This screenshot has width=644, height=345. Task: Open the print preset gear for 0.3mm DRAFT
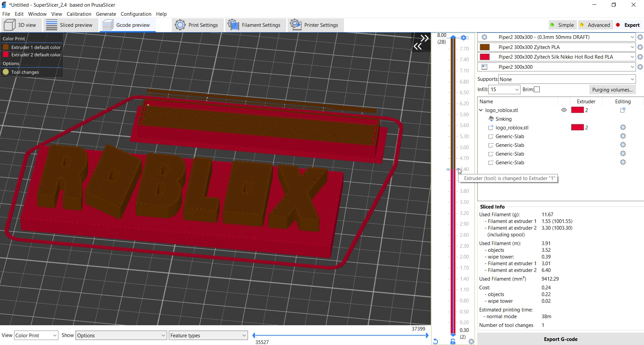640,37
